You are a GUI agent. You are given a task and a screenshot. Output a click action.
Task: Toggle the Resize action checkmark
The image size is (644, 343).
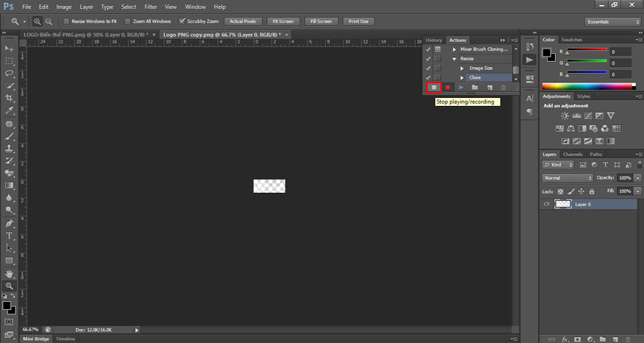pyautogui.click(x=428, y=59)
